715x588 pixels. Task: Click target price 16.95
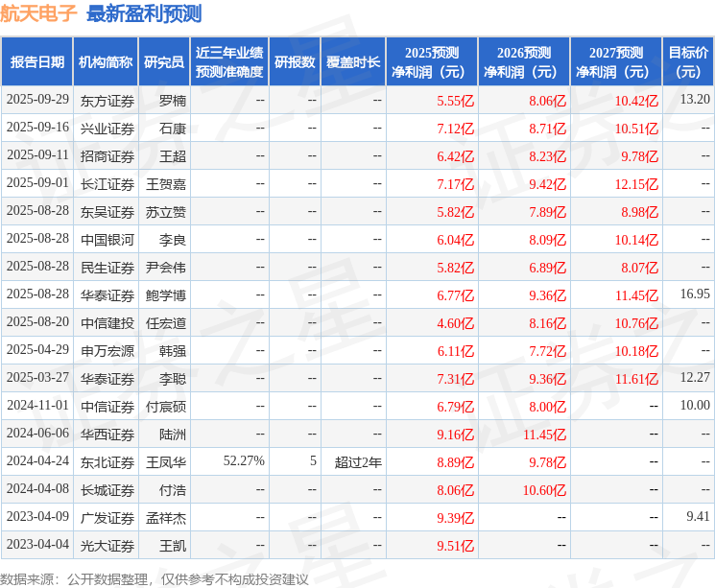click(x=695, y=294)
